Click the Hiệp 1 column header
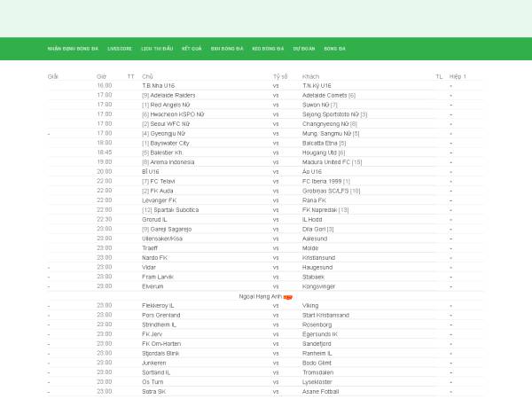Viewport: 532px width, 399px height. coord(458,76)
